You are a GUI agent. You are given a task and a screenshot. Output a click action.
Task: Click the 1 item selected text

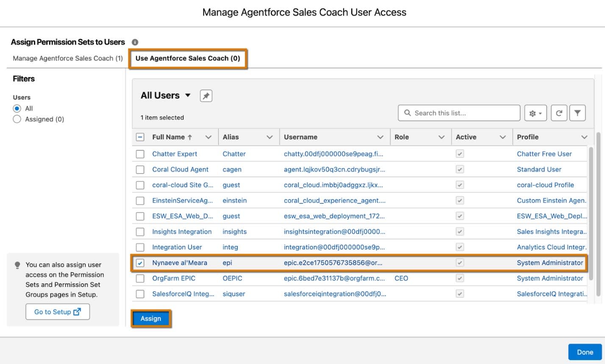click(162, 118)
